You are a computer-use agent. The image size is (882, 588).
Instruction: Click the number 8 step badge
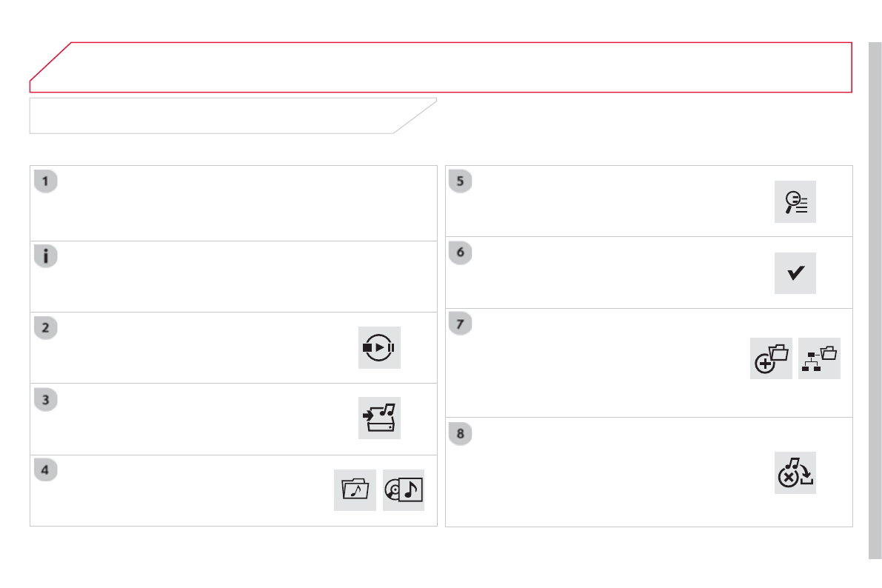point(461,433)
